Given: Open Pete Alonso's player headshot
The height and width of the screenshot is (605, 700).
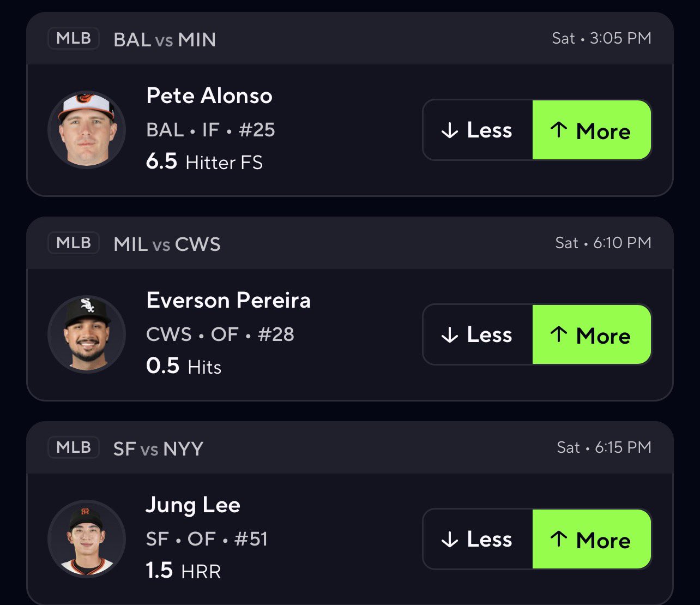Looking at the screenshot, I should pyautogui.click(x=87, y=130).
